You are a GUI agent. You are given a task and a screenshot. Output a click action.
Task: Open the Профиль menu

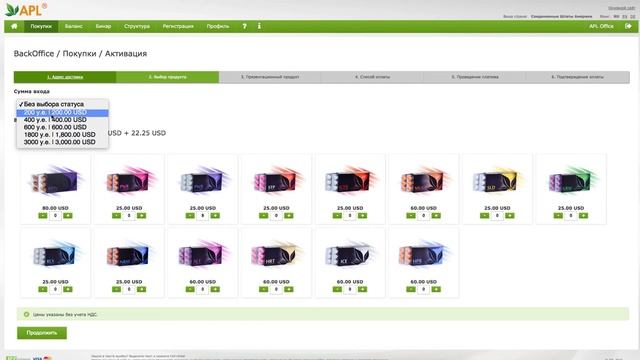pyautogui.click(x=218, y=26)
